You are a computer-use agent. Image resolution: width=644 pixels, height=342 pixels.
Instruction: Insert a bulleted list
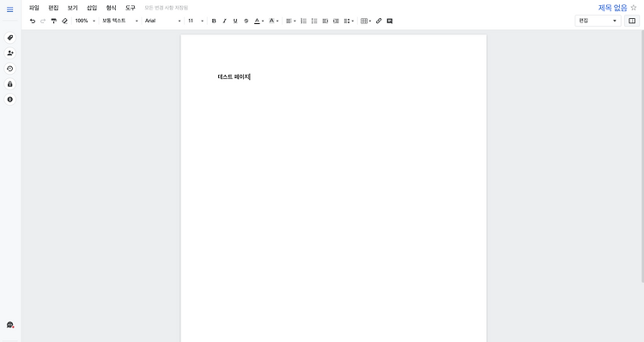(x=314, y=21)
